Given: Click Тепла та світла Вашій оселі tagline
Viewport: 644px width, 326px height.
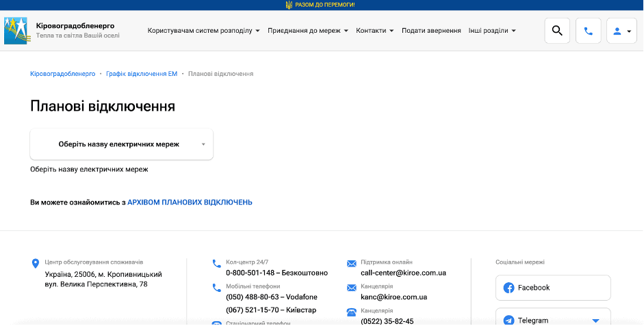Looking at the screenshot, I should 77,36.
